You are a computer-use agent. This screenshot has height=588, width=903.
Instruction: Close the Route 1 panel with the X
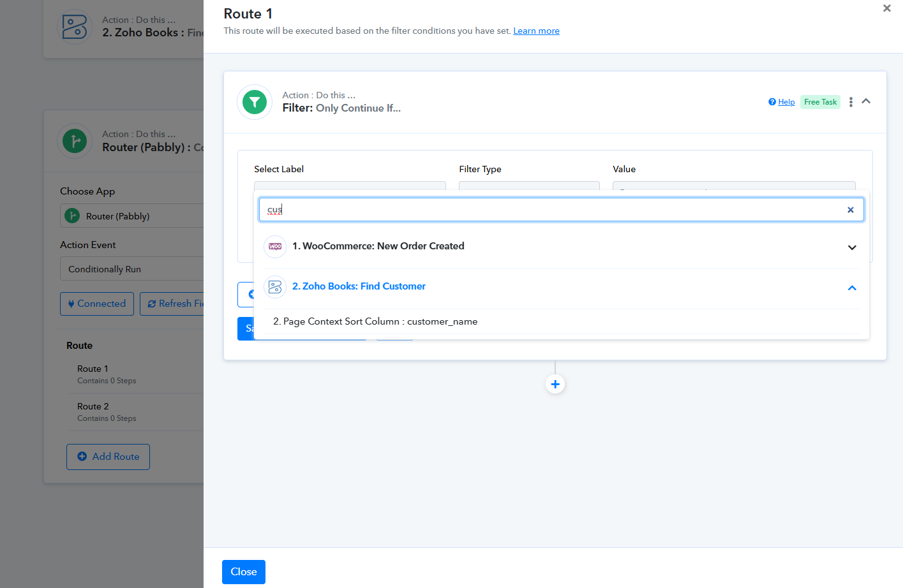(886, 8)
